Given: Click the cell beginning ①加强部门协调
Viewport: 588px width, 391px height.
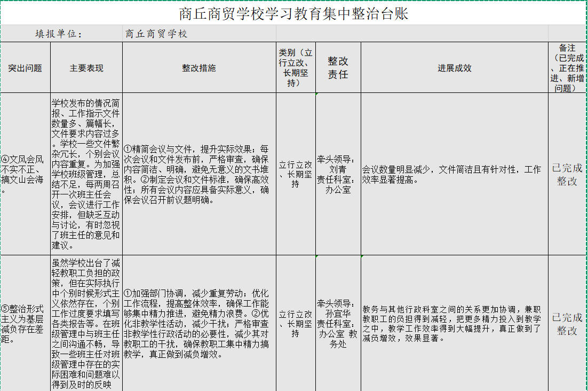Looking at the screenshot, I should point(199,324).
